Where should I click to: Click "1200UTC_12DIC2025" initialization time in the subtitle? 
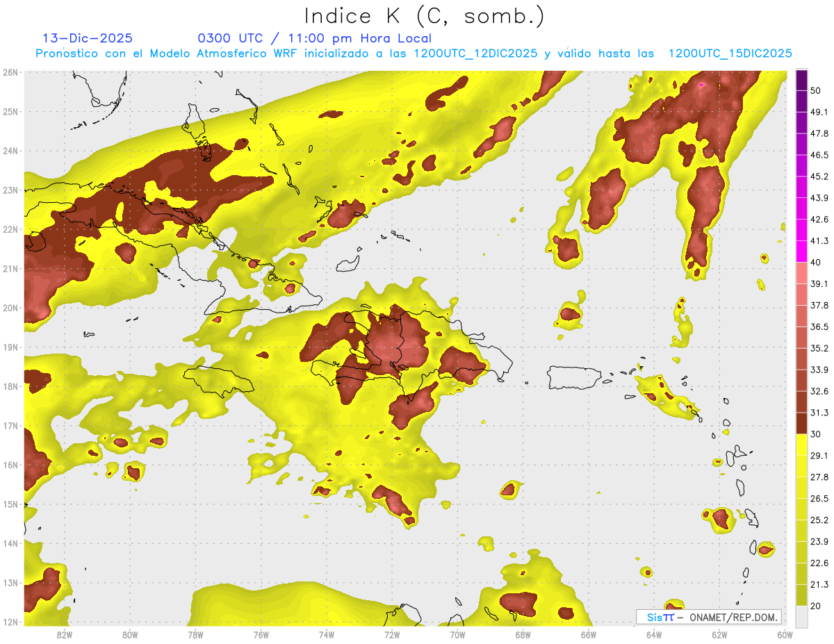pos(475,53)
